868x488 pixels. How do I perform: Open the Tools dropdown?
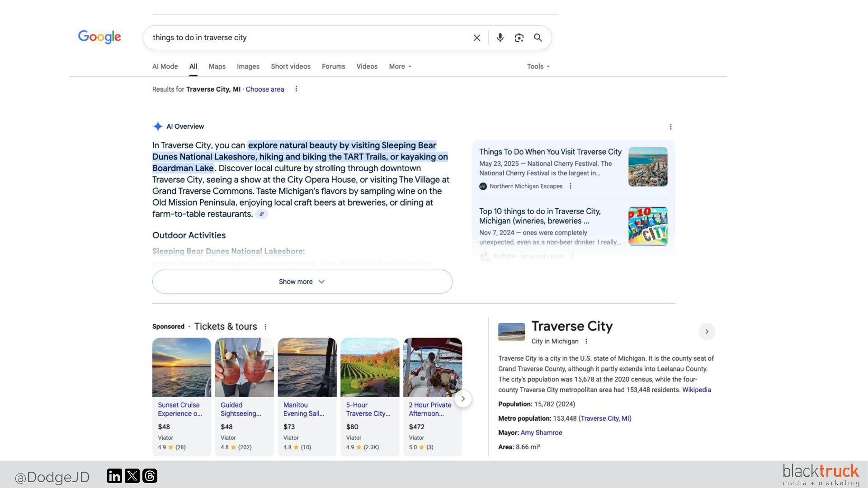tap(538, 66)
